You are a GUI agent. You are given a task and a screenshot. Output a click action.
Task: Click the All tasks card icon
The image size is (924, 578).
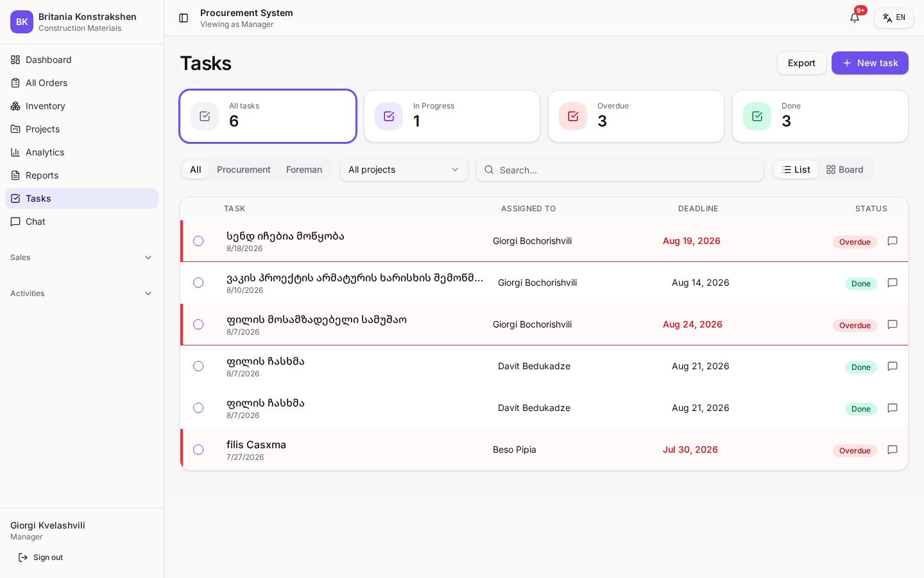(205, 116)
